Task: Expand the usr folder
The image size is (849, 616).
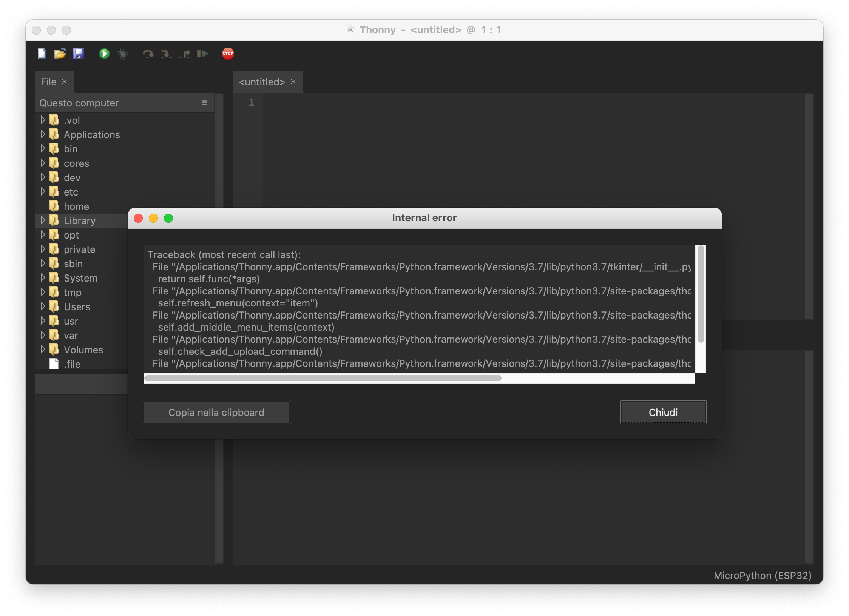Action: click(43, 321)
